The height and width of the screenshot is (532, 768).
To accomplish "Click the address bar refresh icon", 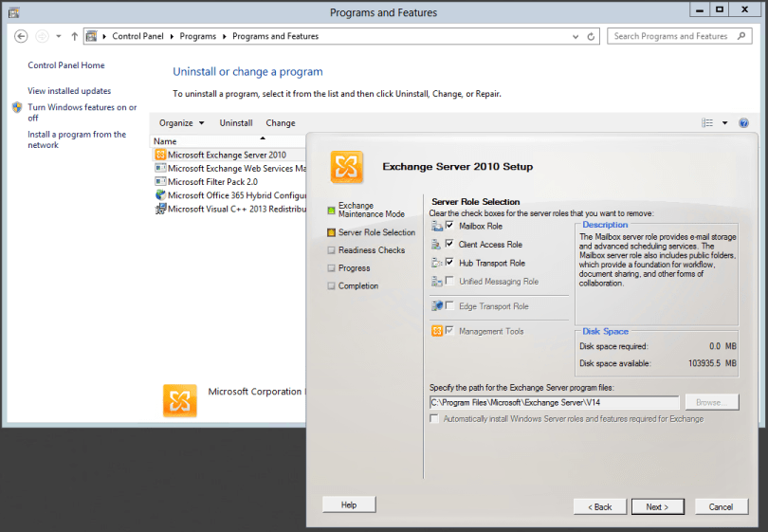I will pyautogui.click(x=592, y=36).
